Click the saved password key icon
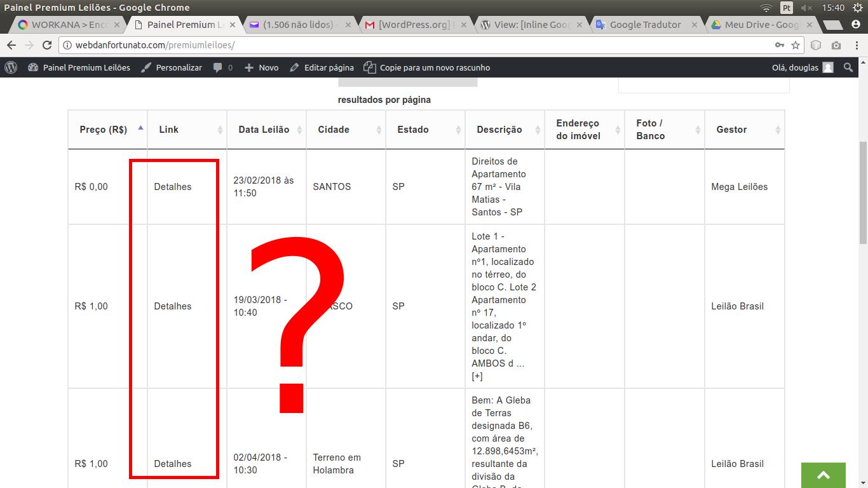 pos(780,45)
